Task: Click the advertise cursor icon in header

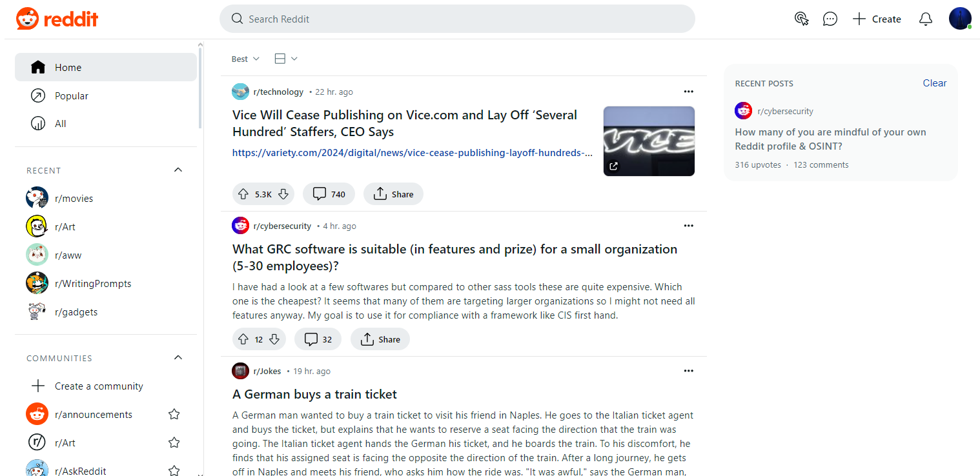Action: coord(801,19)
